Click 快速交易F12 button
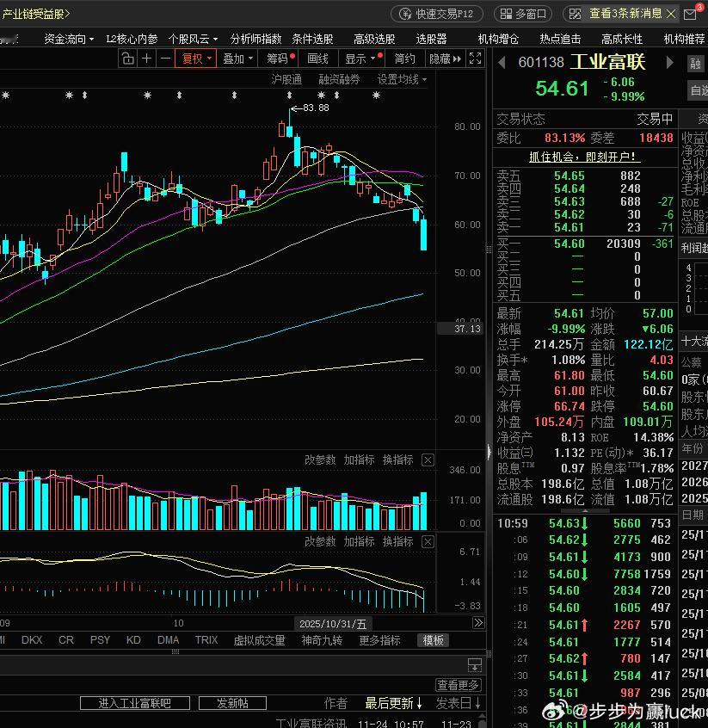708x728 pixels. [437, 14]
